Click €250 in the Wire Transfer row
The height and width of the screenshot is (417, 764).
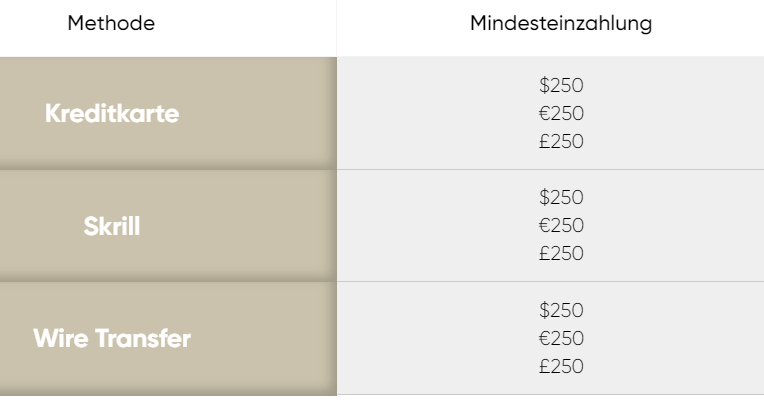pyautogui.click(x=561, y=338)
